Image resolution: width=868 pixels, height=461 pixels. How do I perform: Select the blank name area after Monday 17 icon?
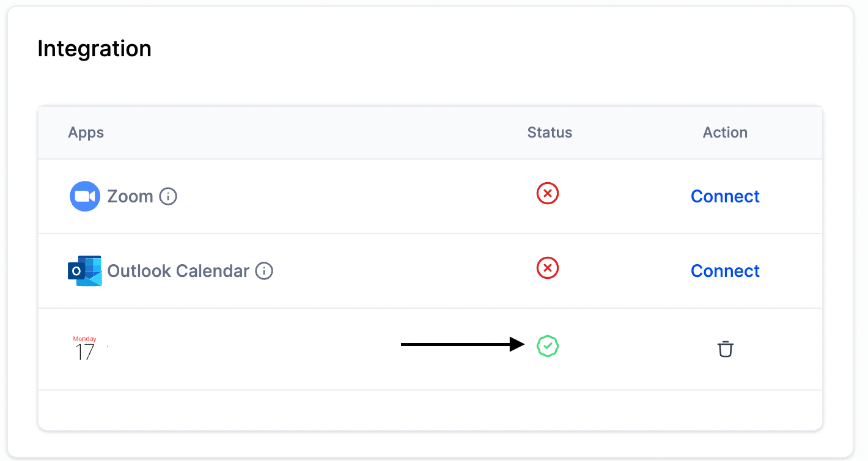tap(245, 349)
